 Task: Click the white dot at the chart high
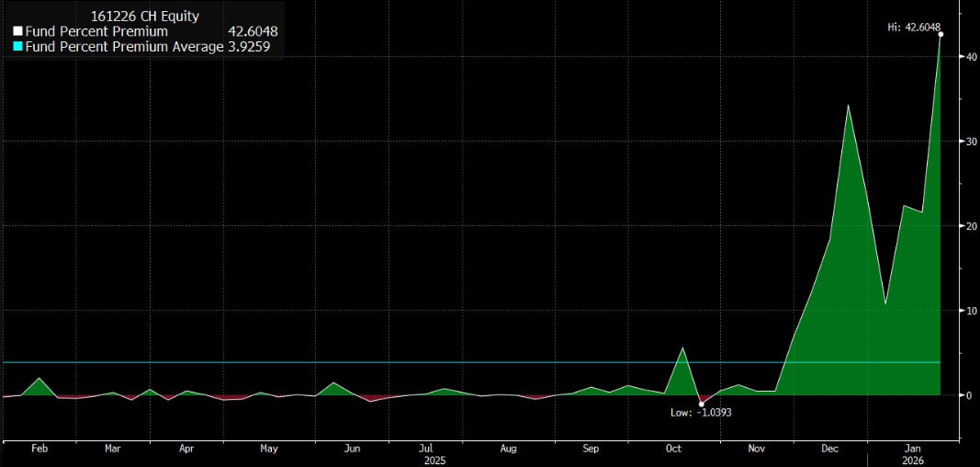[x=941, y=34]
